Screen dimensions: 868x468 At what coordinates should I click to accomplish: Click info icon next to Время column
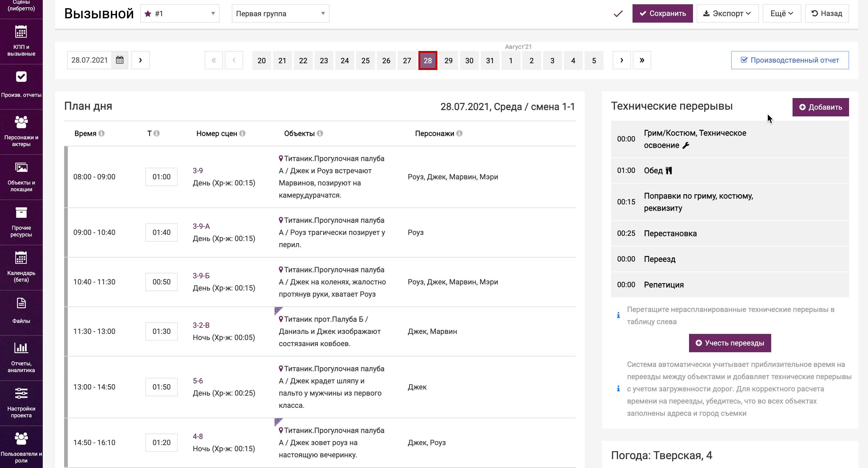pyautogui.click(x=101, y=133)
